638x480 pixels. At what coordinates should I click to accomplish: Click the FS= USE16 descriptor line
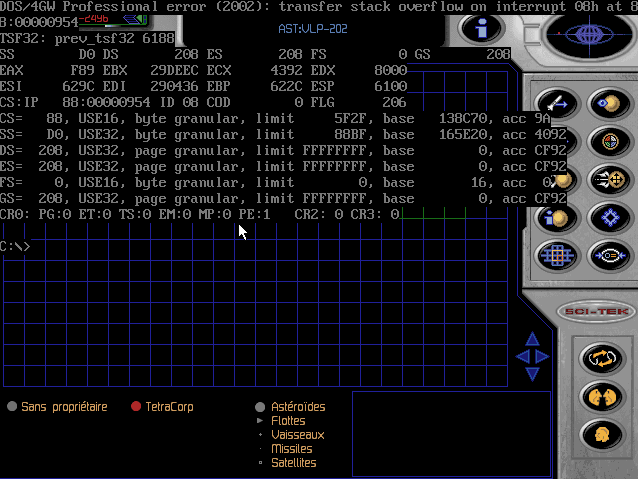pos(276,182)
